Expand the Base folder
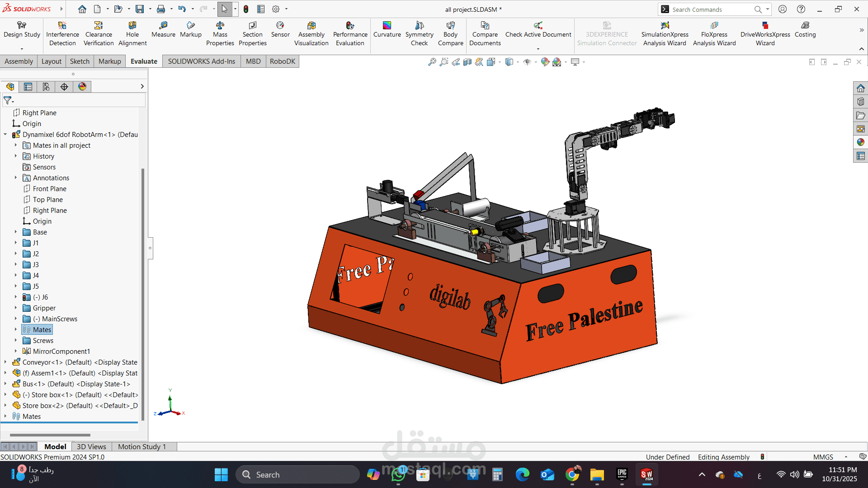 click(15, 232)
